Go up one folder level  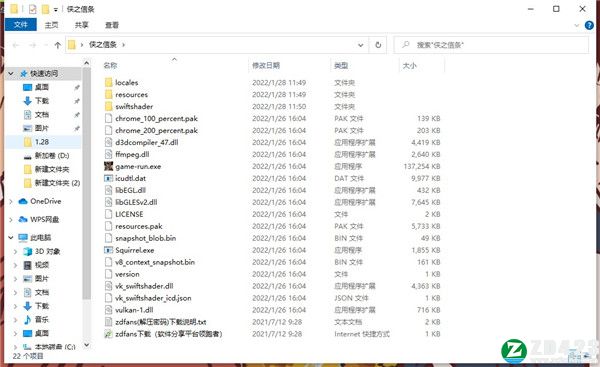pos(58,45)
